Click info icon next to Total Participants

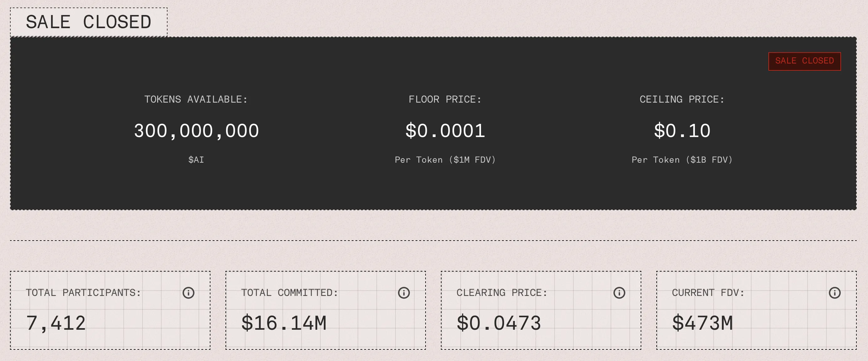[189, 292]
